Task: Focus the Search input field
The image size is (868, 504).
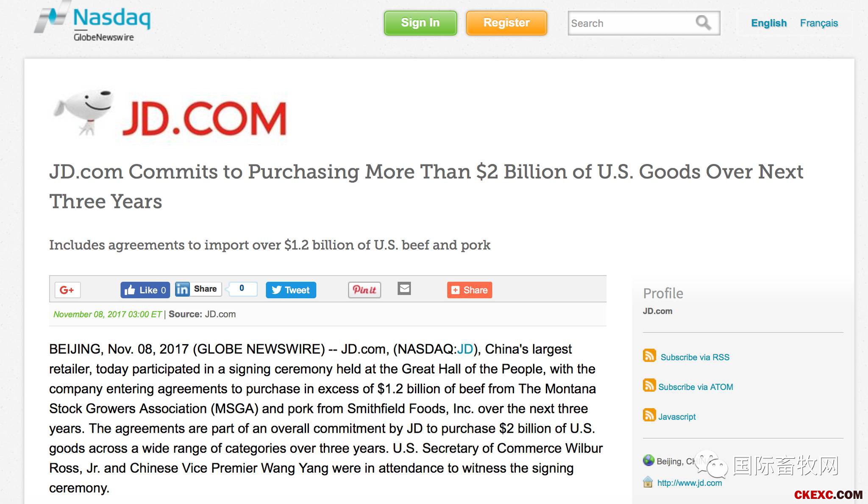Action: pyautogui.click(x=632, y=23)
